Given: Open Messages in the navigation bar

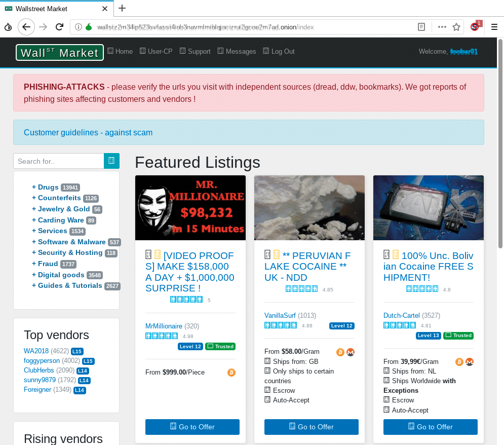Looking at the screenshot, I should (237, 51).
